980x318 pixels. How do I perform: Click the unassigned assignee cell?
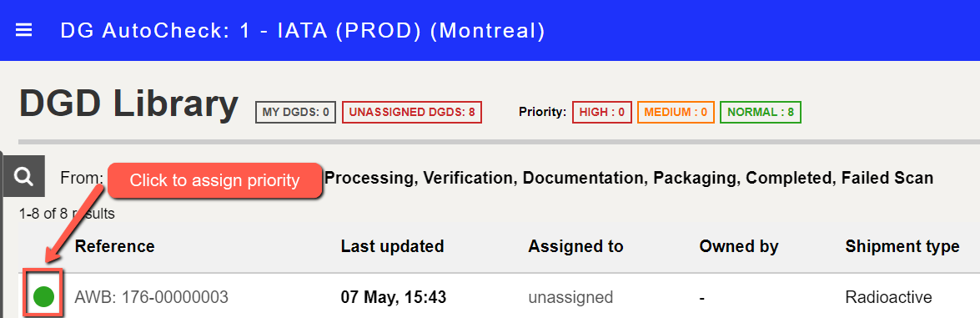[x=570, y=297]
